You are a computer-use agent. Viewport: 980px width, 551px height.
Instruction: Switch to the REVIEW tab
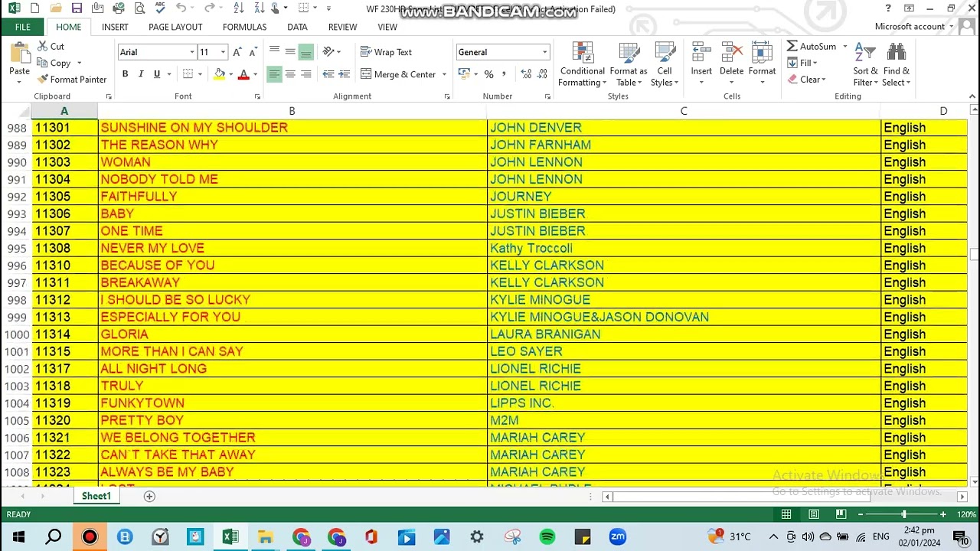342,27
